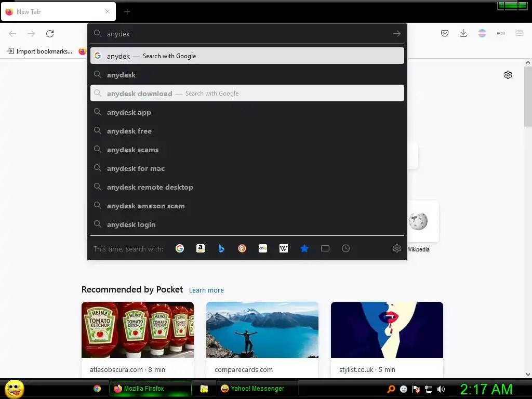Launch Chrome from the taskbar
Image resolution: width=532 pixels, height=399 pixels.
coord(97,389)
